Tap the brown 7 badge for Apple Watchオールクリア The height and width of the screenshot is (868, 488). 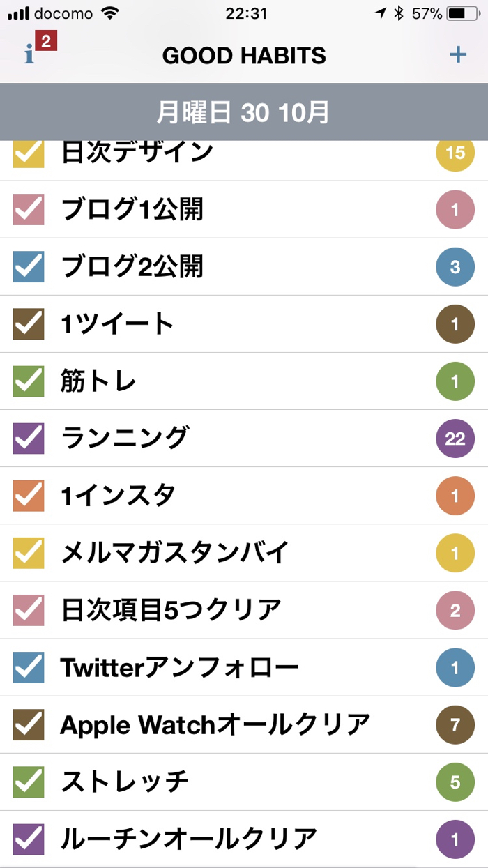(x=455, y=724)
